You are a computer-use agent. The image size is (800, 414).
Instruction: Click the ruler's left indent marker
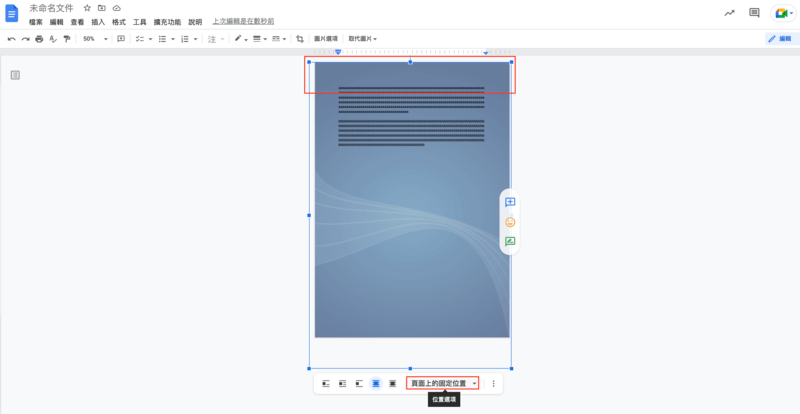point(338,52)
